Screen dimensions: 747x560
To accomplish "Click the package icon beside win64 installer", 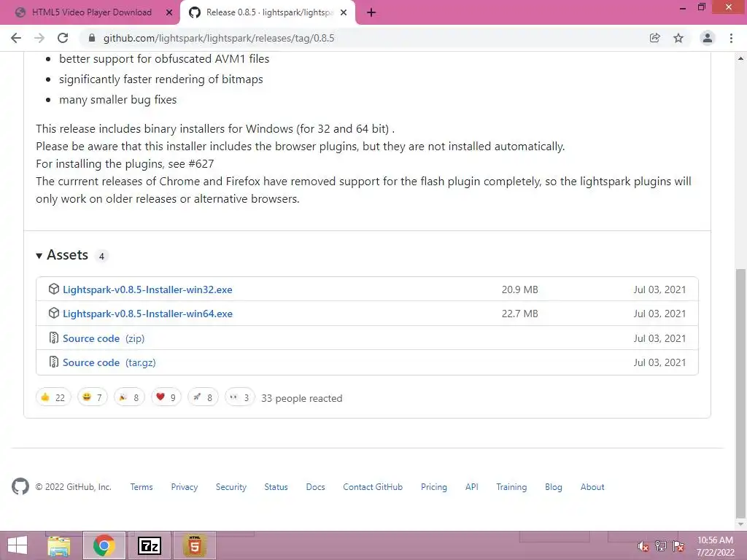I will pyautogui.click(x=54, y=314).
